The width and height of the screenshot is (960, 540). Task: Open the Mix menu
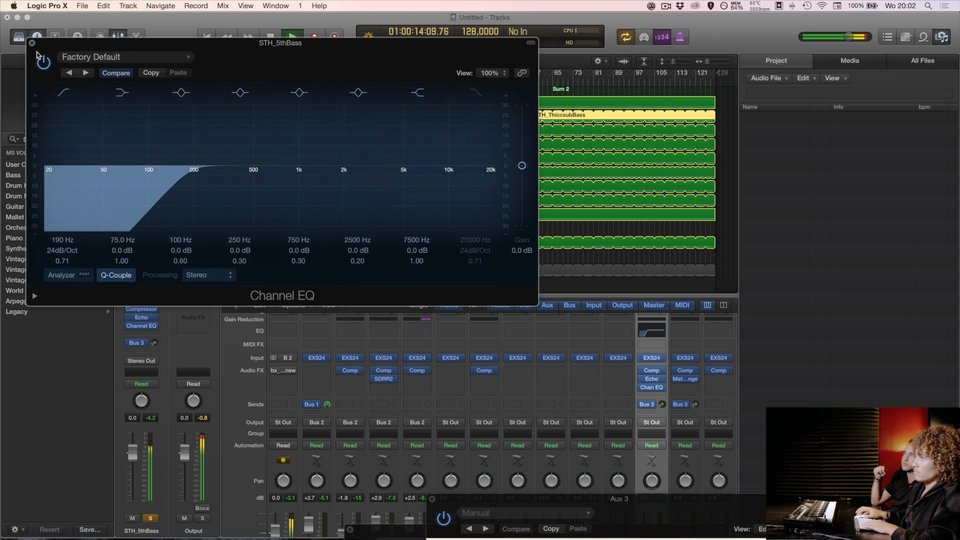(x=223, y=6)
